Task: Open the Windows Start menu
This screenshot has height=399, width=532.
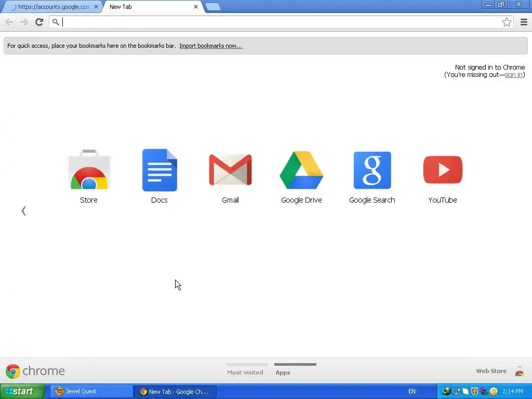Action: point(22,392)
